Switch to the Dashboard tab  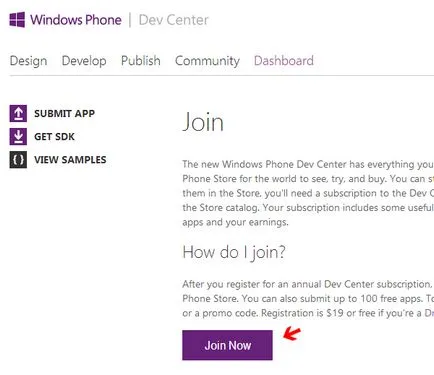point(284,61)
